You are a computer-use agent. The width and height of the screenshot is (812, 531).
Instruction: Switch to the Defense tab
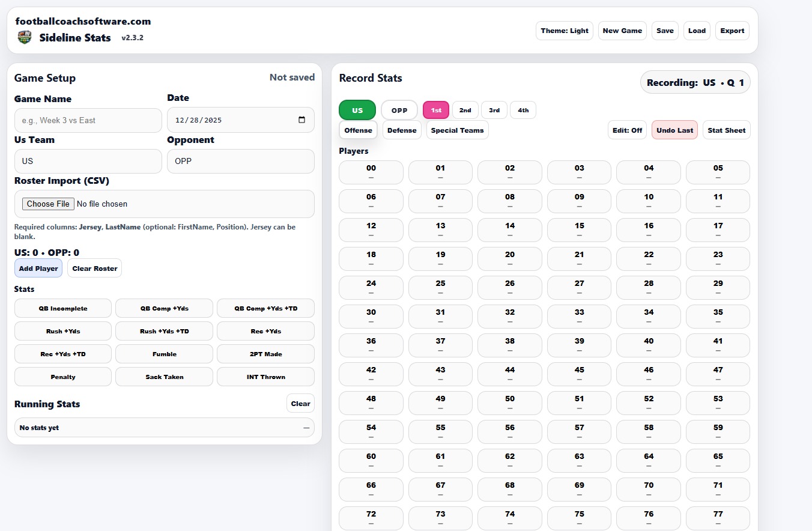402,130
